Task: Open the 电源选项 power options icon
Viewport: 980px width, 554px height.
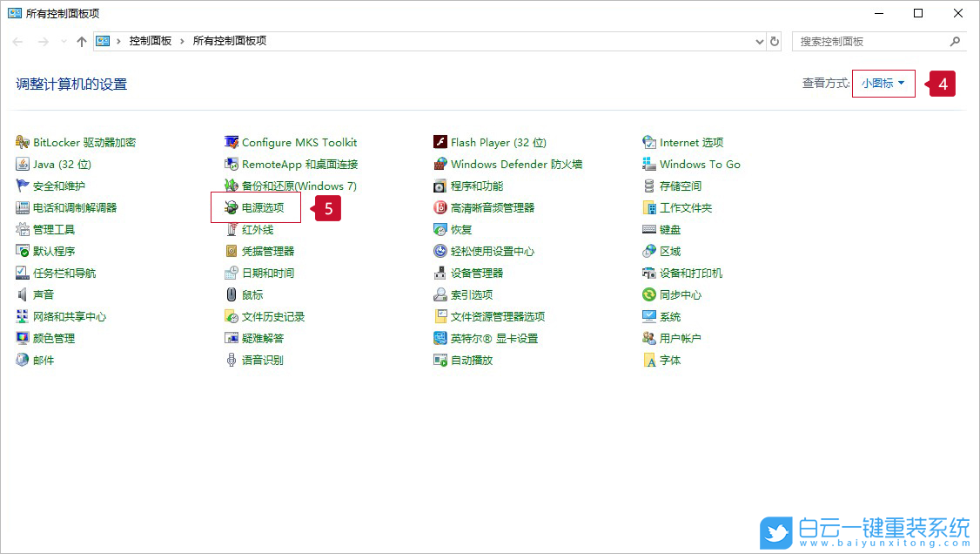Action: (232, 208)
